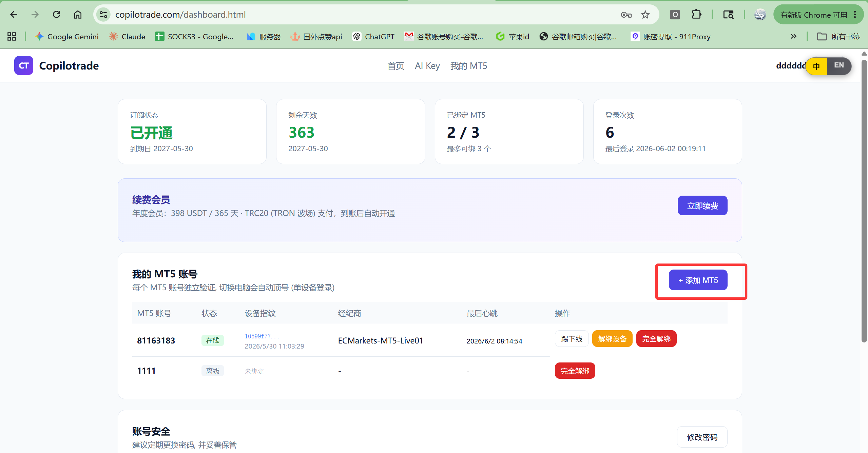This screenshot has width=868, height=453.
Task: Click the login count value 6
Action: [610, 132]
